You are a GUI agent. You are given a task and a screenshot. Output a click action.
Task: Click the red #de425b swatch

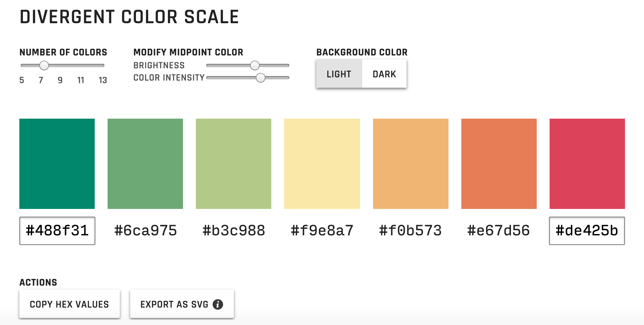tap(587, 164)
